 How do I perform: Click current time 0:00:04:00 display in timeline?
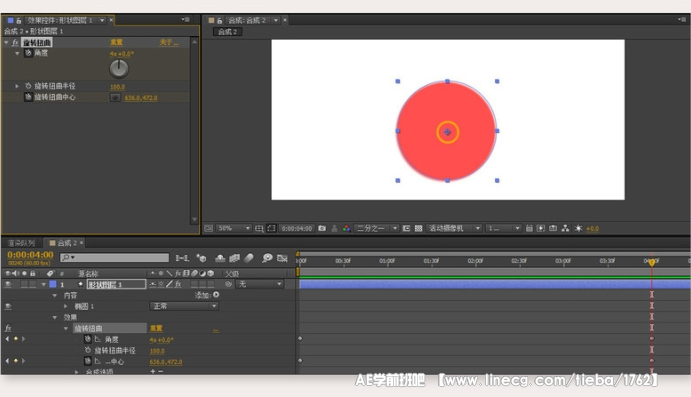[x=30, y=255]
